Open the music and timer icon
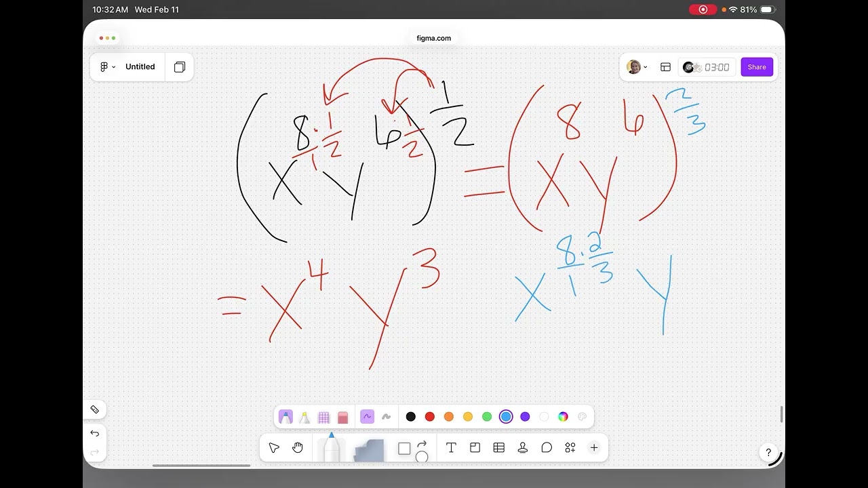The image size is (868, 488). (x=691, y=67)
